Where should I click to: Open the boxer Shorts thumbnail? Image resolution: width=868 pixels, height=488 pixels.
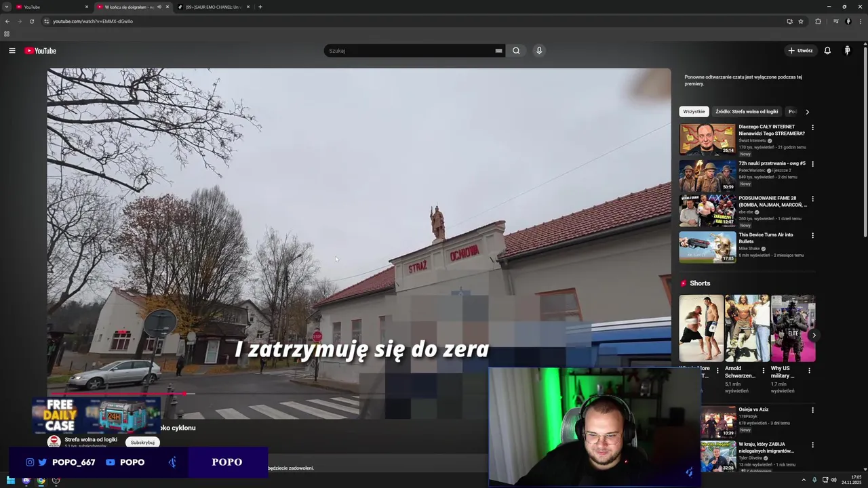[x=701, y=328]
